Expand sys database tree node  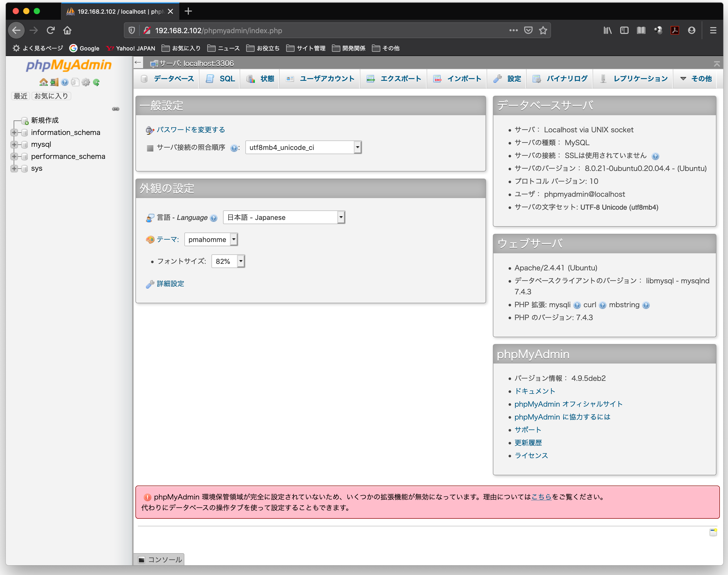[14, 168]
